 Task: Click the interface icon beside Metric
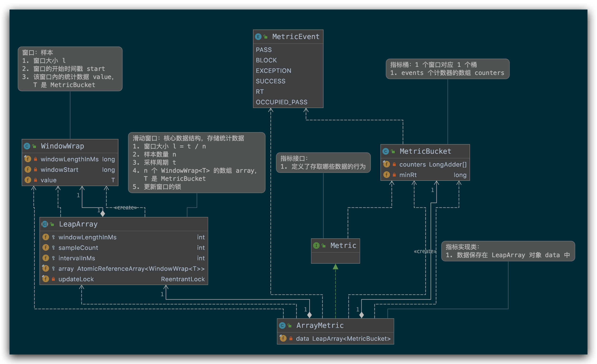[x=316, y=246]
